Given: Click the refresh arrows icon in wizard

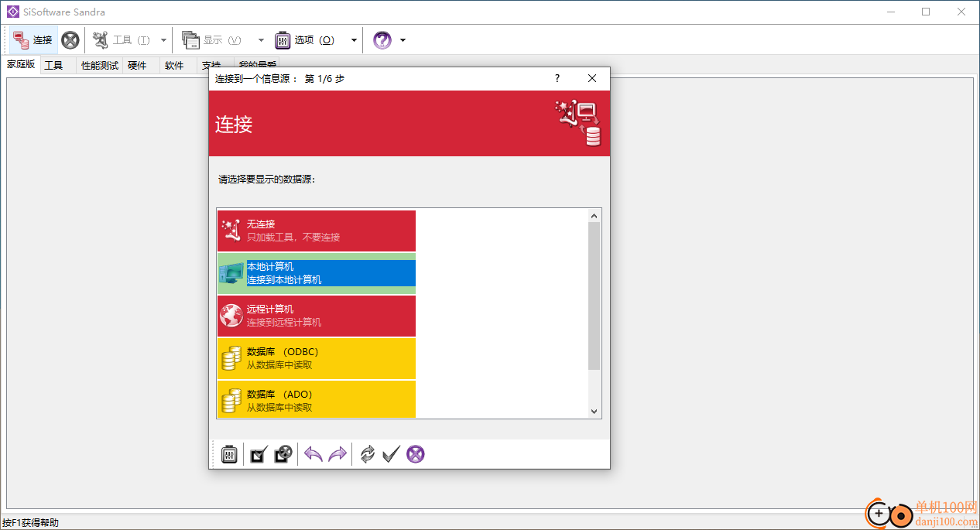Looking at the screenshot, I should click(367, 454).
